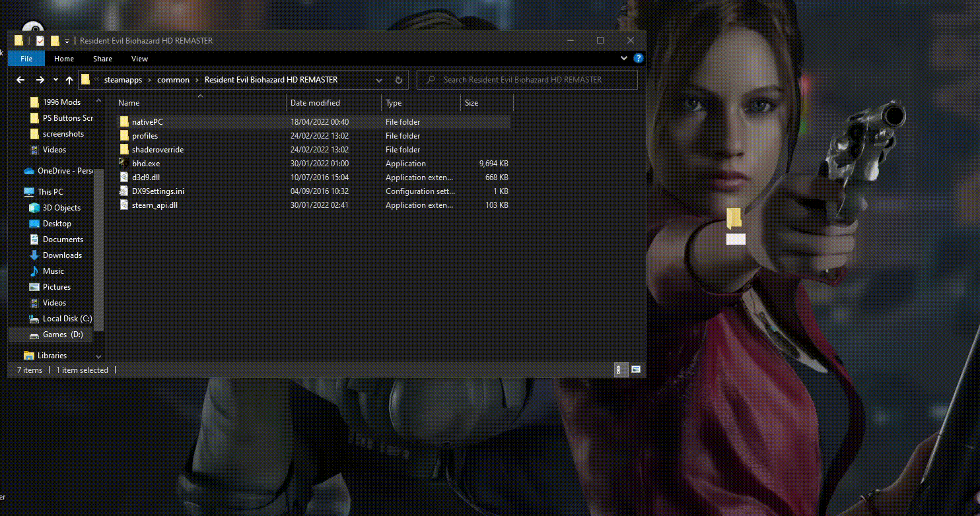Click the Resident Evil Biohazard HD REMASTER breadcrumb

tap(271, 80)
